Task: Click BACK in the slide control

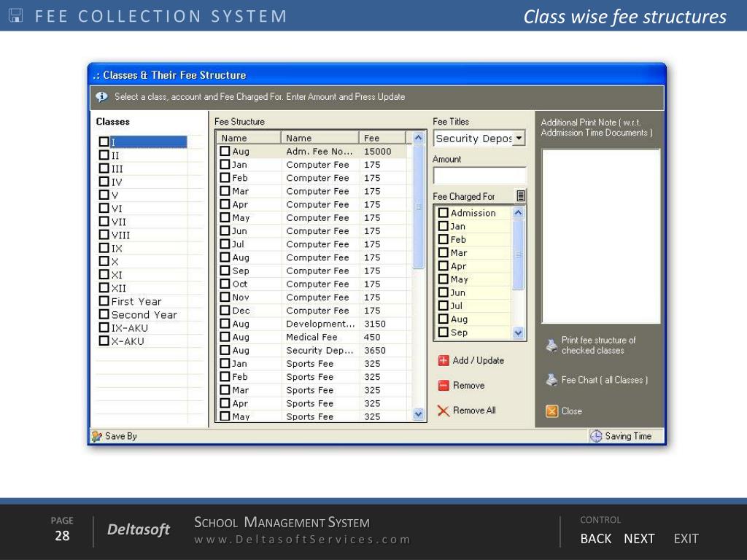Action: pos(595,539)
